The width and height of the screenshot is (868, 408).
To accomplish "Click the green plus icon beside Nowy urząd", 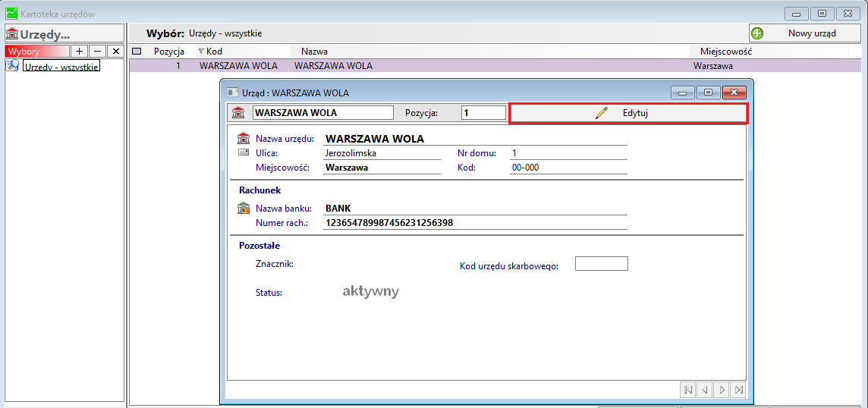I will coord(756,33).
